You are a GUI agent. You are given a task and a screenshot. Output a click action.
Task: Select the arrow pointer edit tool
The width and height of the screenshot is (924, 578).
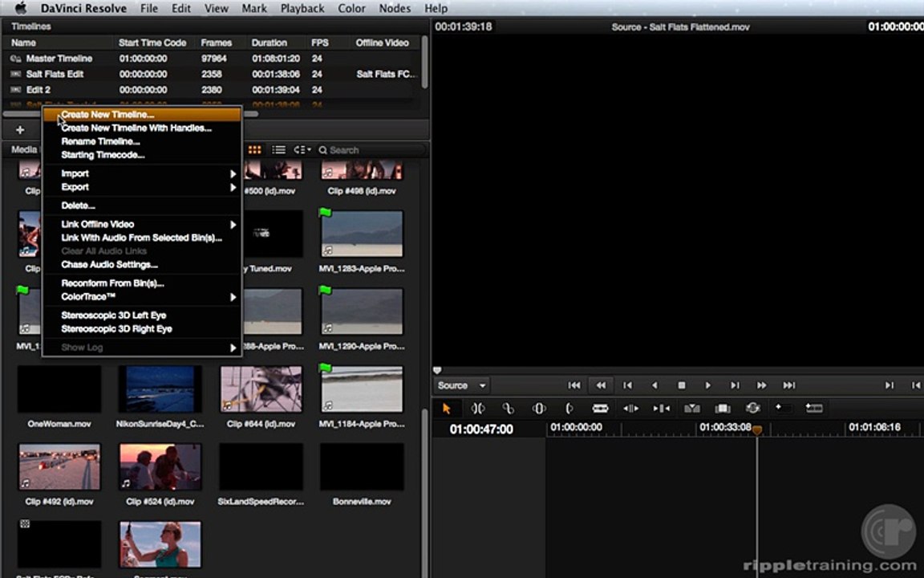pyautogui.click(x=447, y=408)
